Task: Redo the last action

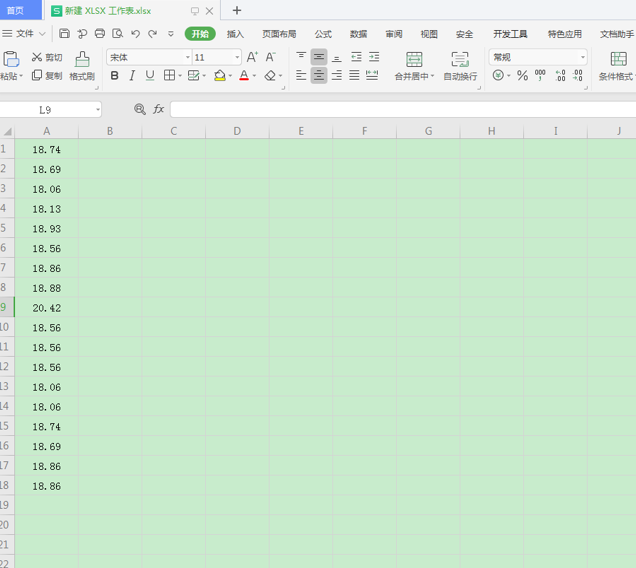Action: 153,34
